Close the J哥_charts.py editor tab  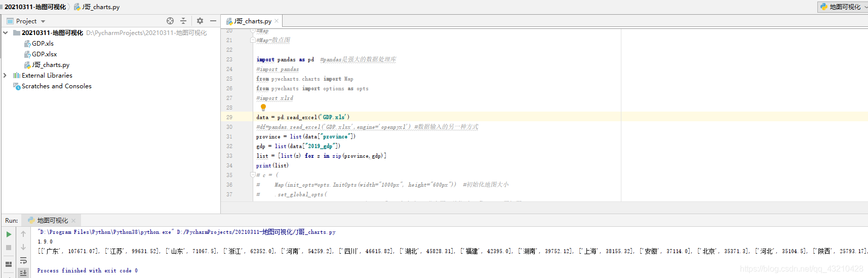point(277,21)
